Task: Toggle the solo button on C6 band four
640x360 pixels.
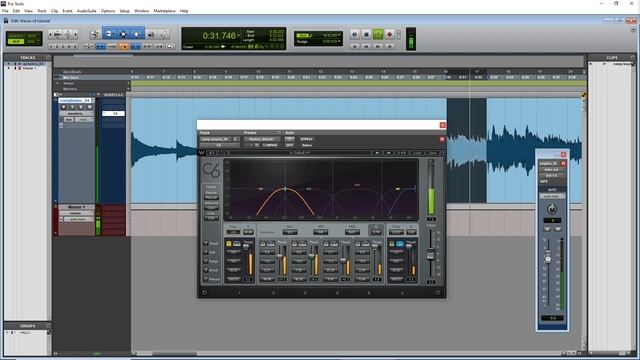Action: click(326, 244)
